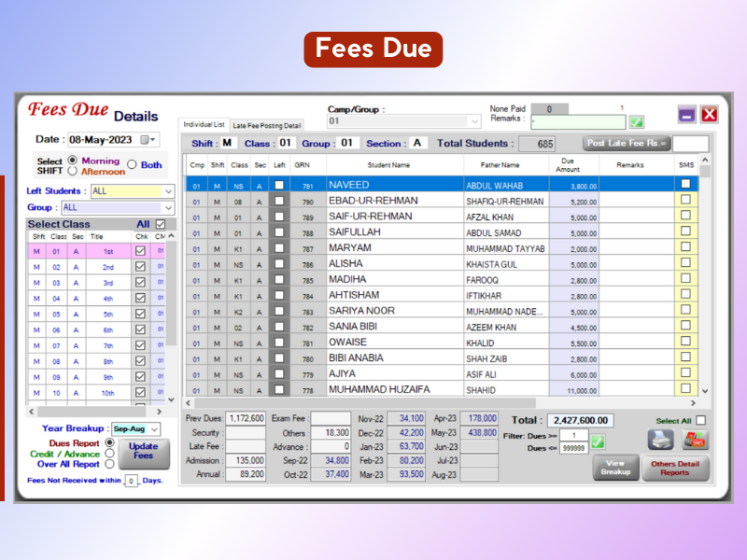Screen dimensions: 747x560
Task: Click the purple minimize window icon
Action: [686, 114]
